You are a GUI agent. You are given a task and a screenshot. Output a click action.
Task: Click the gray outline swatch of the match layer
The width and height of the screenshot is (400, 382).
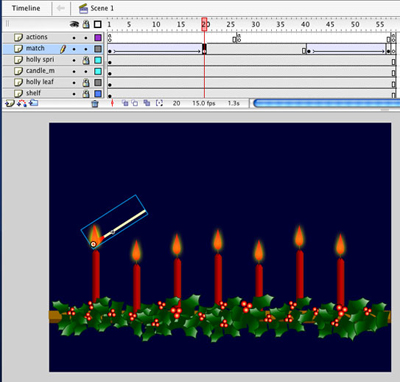pyautogui.click(x=98, y=49)
